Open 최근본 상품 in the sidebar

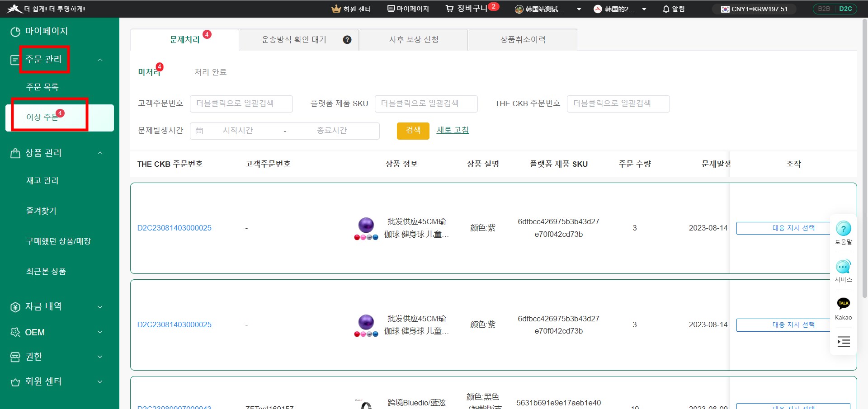46,272
